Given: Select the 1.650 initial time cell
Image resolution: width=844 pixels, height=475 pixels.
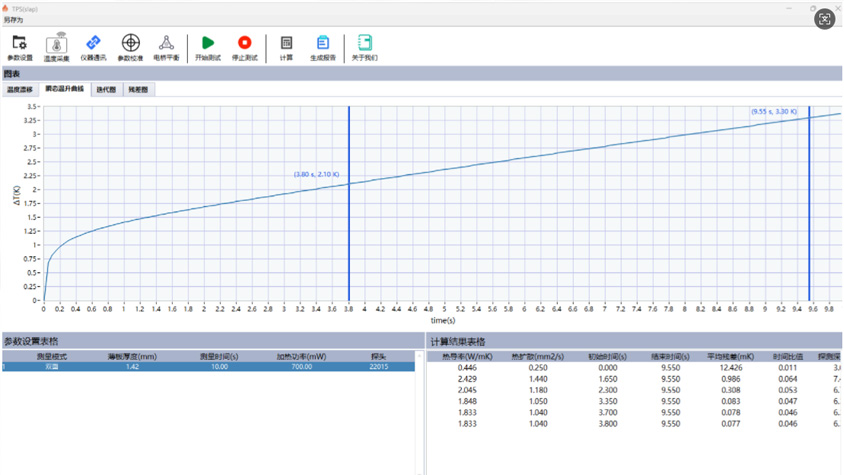Looking at the screenshot, I should pos(608,379).
